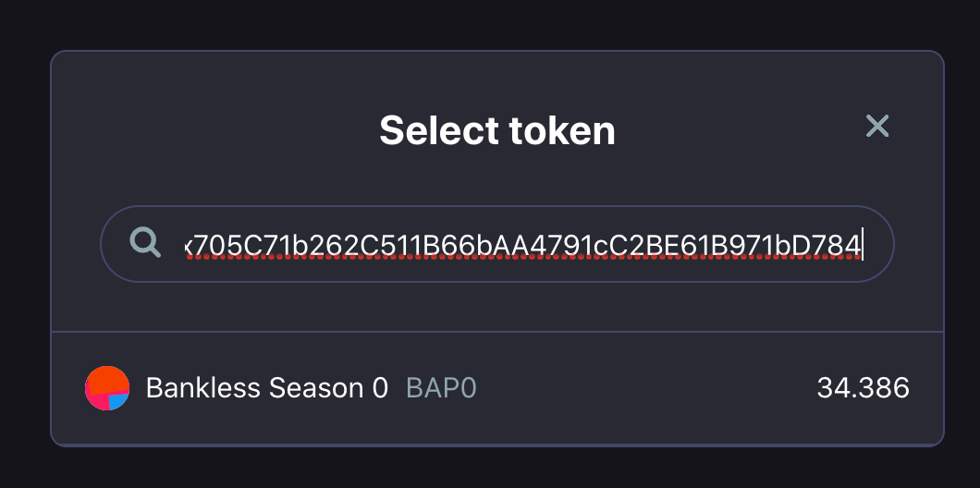Click blank header space left of Select token
The image size is (980, 488).
(213, 130)
